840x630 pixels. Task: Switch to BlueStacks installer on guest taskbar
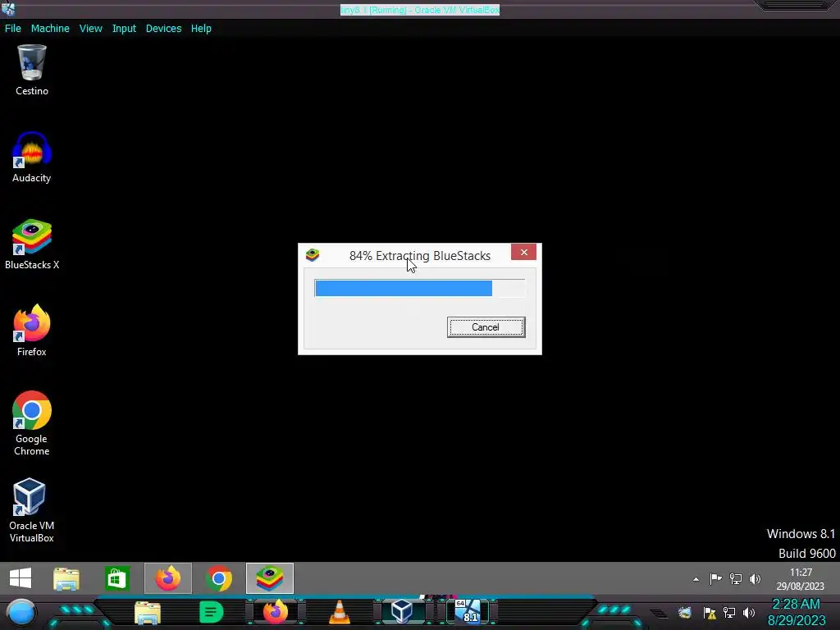[269, 578]
